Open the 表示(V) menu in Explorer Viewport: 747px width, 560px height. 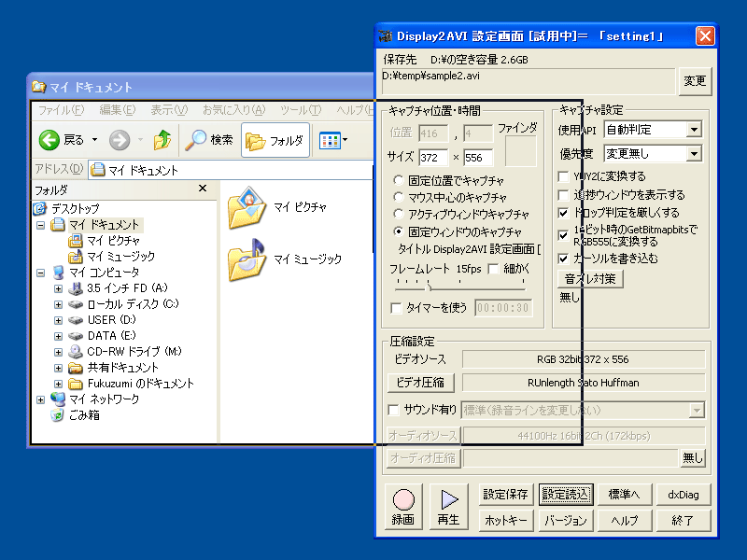[x=169, y=110]
